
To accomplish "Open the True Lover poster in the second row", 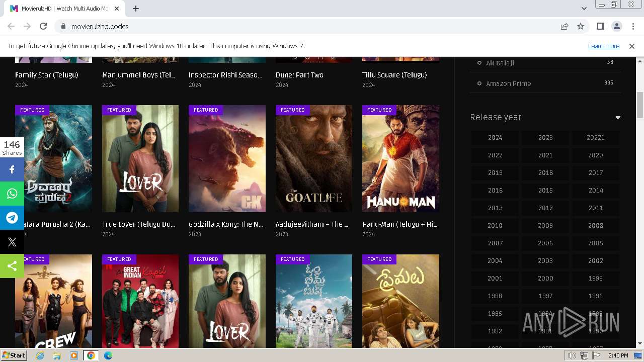I will (x=140, y=158).
